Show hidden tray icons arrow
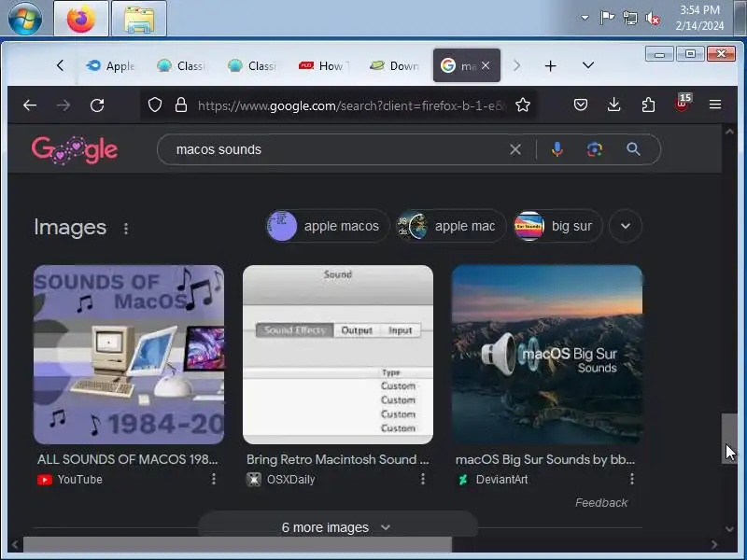The width and height of the screenshot is (747, 560). pyautogui.click(x=585, y=18)
